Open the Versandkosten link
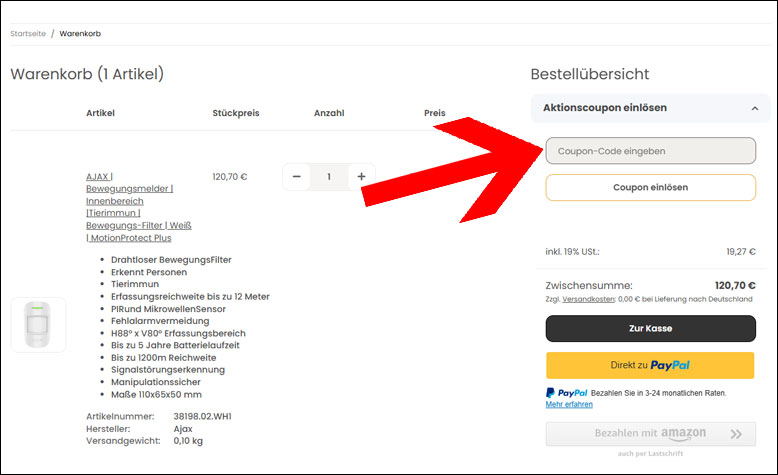This screenshot has height=475, width=778. tap(588, 299)
